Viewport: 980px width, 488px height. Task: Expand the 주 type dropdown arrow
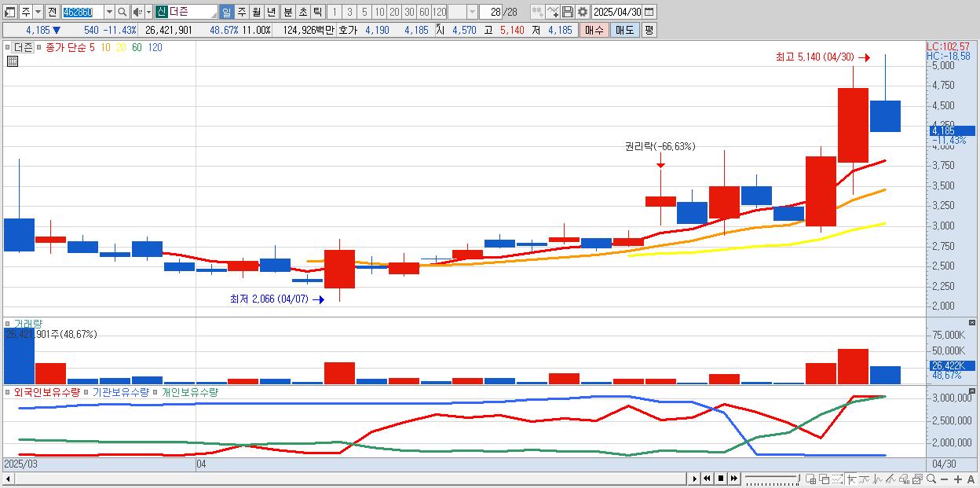tap(38, 12)
